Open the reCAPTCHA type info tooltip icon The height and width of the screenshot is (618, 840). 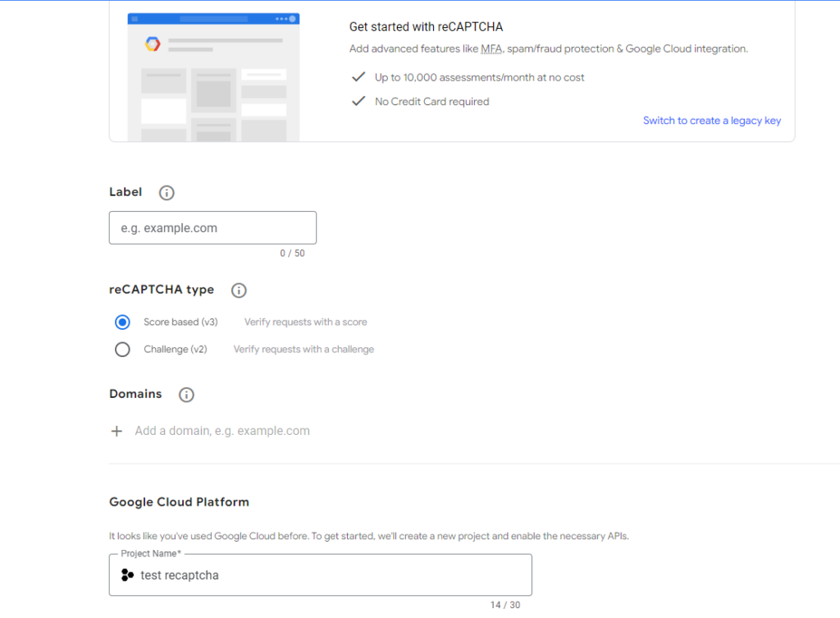point(239,291)
